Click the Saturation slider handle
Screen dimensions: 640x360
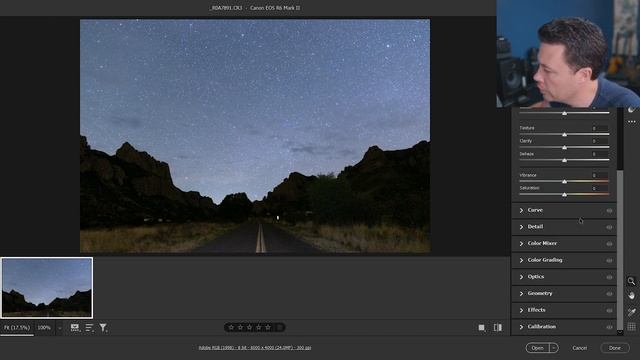click(564, 195)
